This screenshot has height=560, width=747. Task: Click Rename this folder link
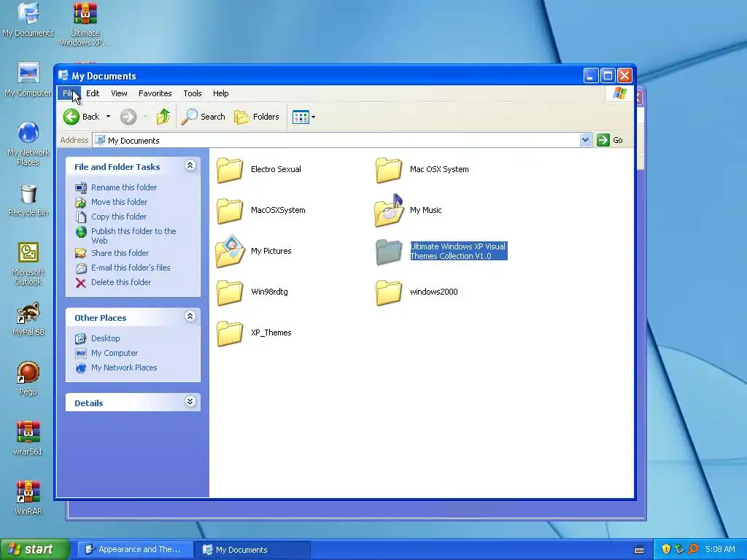point(124,187)
